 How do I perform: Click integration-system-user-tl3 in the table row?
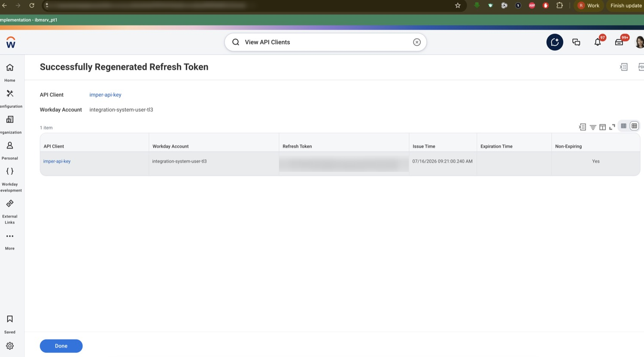179,162
